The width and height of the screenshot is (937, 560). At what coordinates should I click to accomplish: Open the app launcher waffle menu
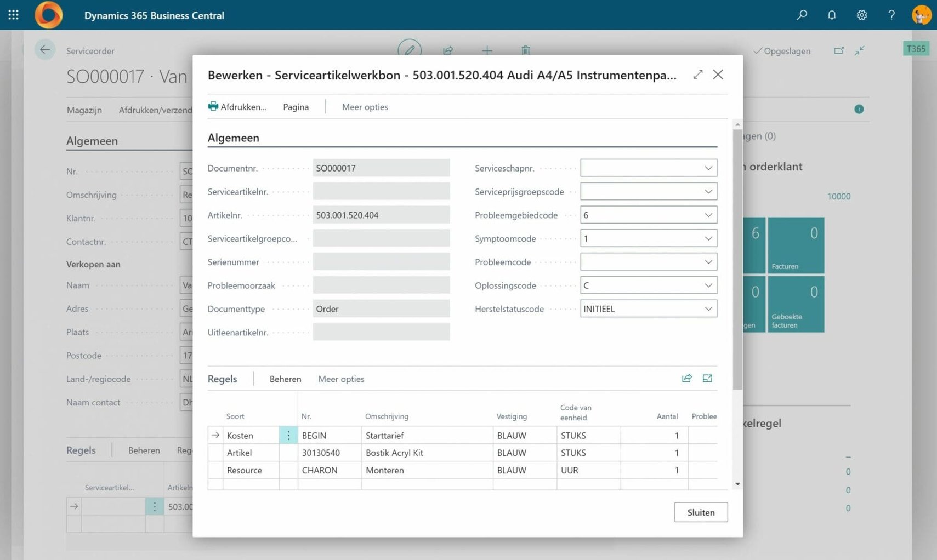(14, 15)
